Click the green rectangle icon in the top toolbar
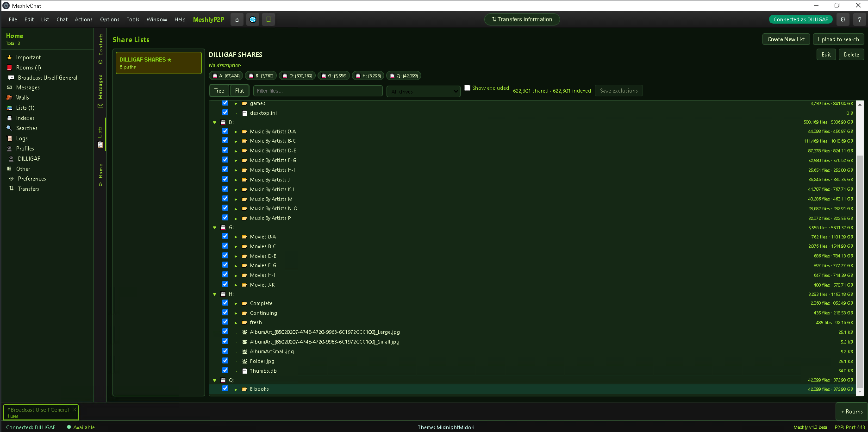The height and width of the screenshot is (432, 868). click(x=269, y=19)
